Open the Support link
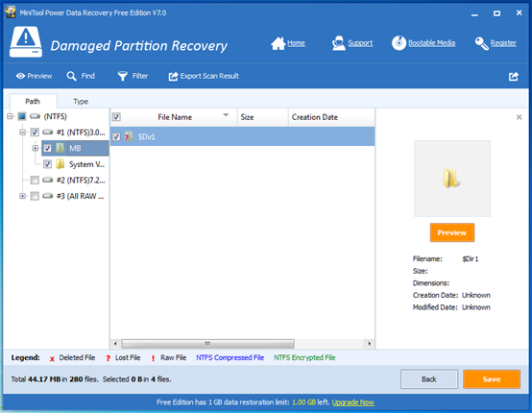This screenshot has height=413, width=532. [x=360, y=43]
